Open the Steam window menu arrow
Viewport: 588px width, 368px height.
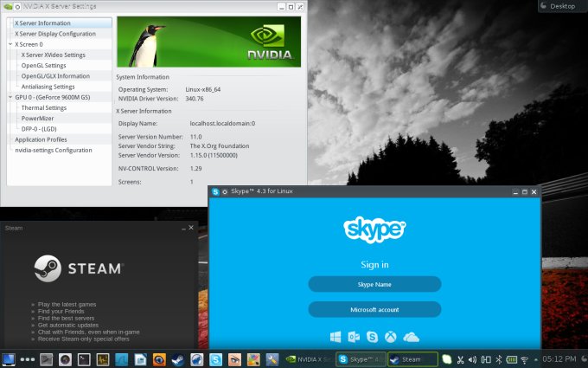191,228
